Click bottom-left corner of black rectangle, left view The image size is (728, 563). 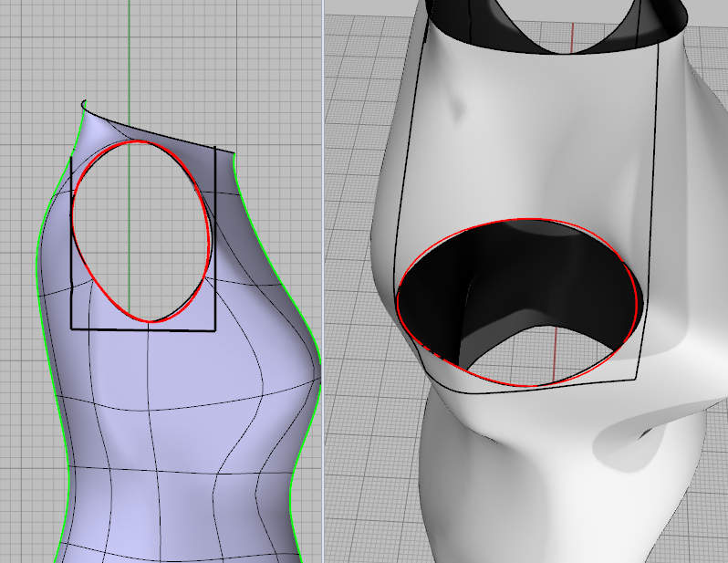point(71,328)
